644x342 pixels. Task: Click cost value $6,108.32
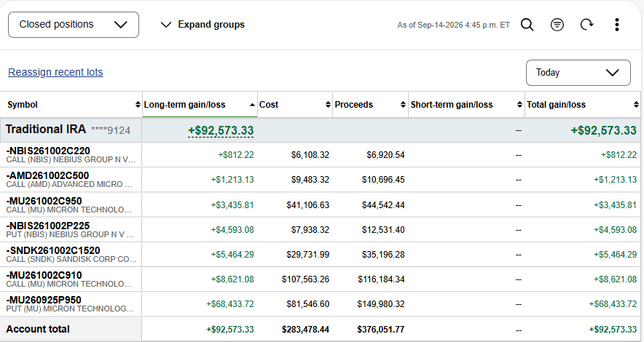click(x=310, y=155)
